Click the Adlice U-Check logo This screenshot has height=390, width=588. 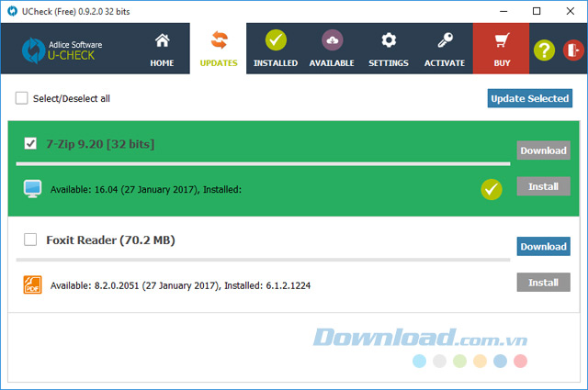(x=62, y=50)
